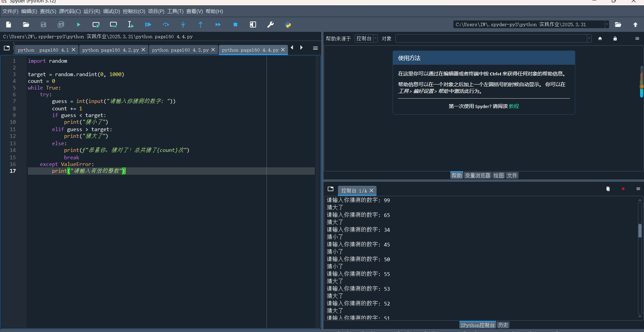
Task: Toggle the help pane lock icon
Action: click(x=615, y=39)
